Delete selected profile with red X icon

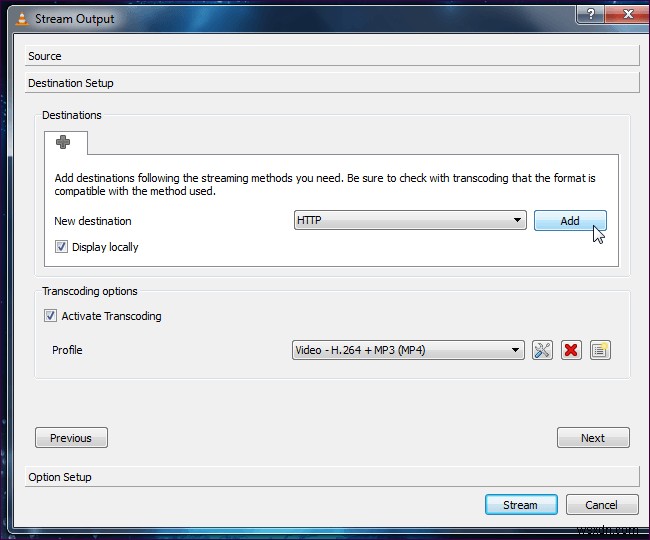pos(571,350)
